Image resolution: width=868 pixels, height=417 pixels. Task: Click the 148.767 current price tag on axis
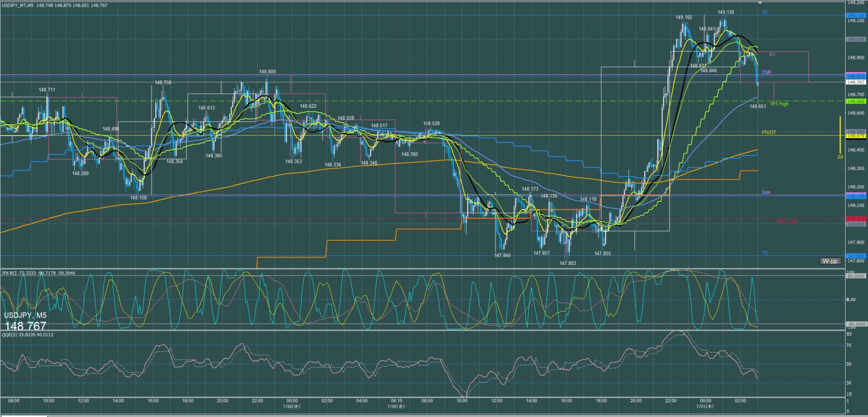[856, 82]
